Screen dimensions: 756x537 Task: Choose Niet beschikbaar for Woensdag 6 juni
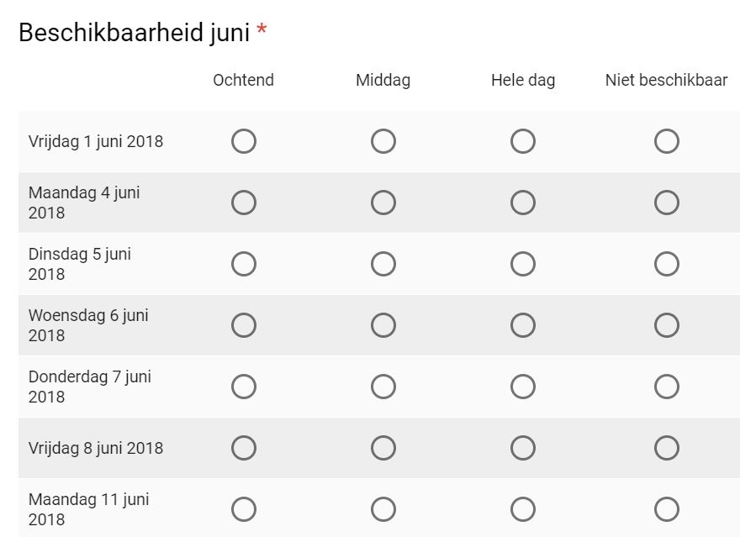click(x=667, y=325)
